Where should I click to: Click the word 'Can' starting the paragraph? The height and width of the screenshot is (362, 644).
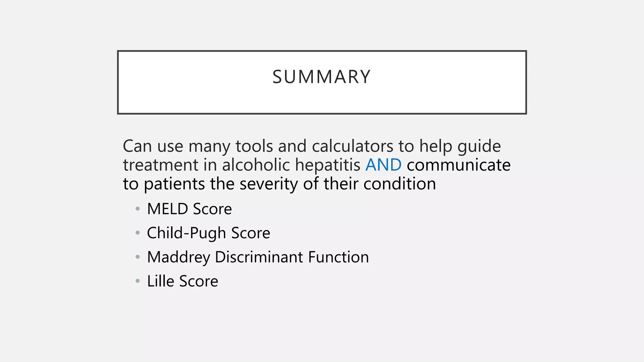tap(137, 146)
